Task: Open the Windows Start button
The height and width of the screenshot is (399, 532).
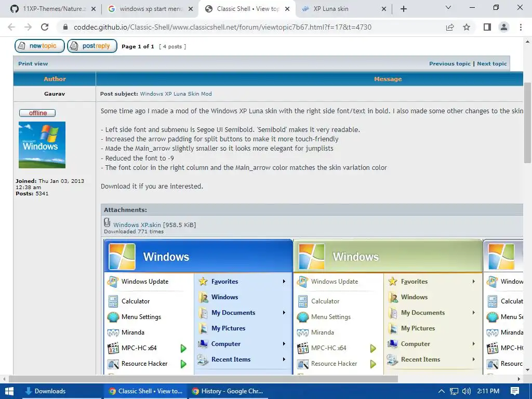Action: [x=9, y=391]
